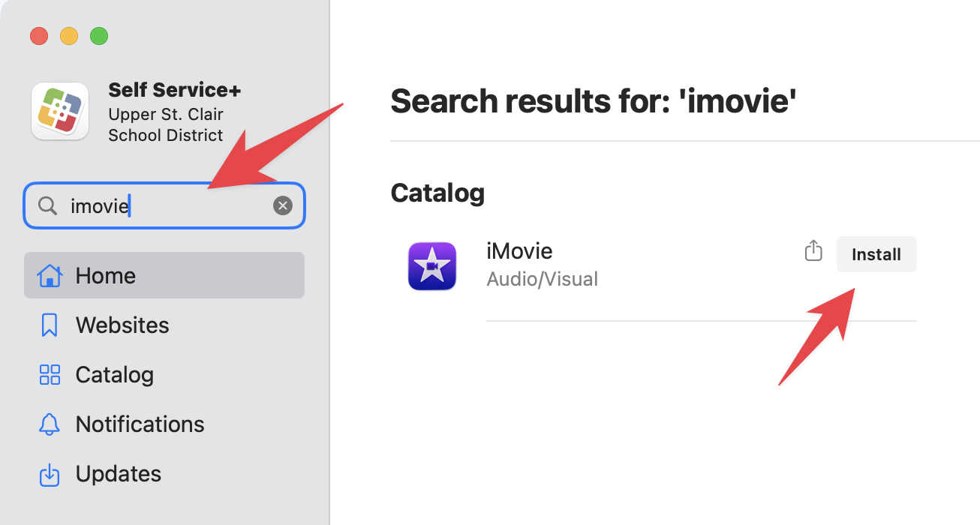This screenshot has width=980, height=525.
Task: Click the house icon beside Home
Action: click(x=50, y=275)
